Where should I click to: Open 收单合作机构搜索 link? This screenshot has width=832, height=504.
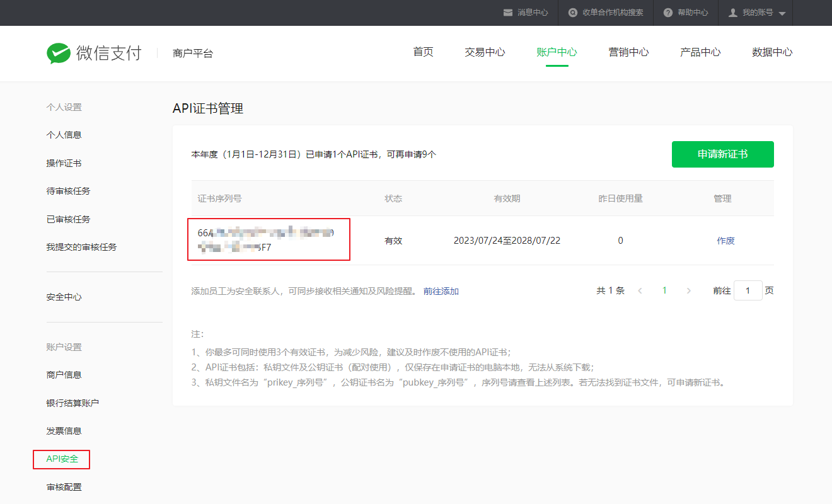tap(613, 13)
